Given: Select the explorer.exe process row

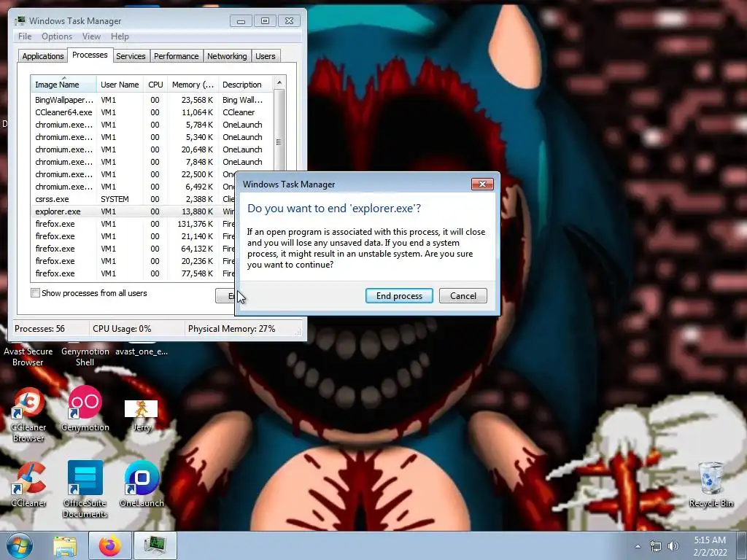Looking at the screenshot, I should pyautogui.click(x=133, y=211).
